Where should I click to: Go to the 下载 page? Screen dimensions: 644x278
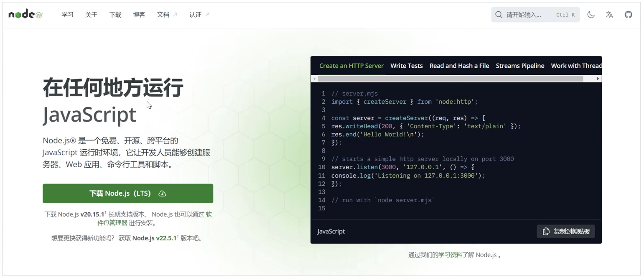115,15
